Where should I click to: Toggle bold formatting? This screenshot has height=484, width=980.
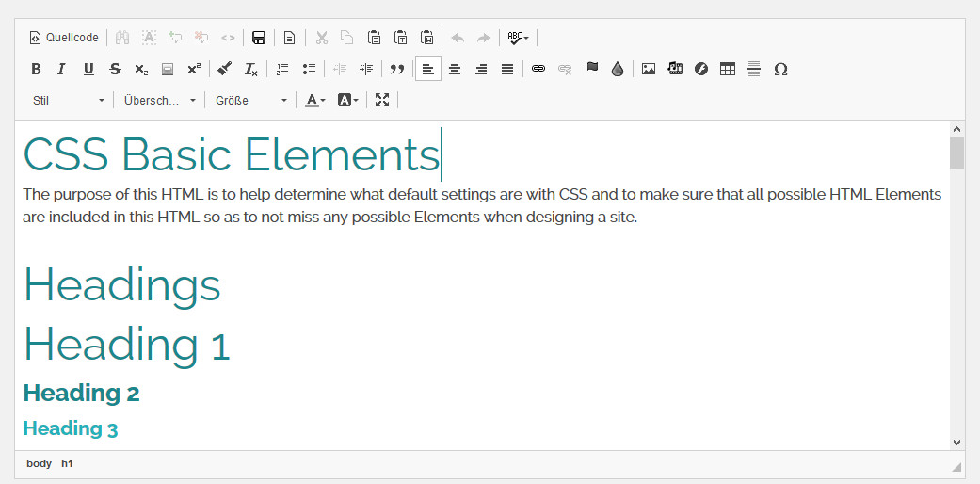click(x=36, y=69)
